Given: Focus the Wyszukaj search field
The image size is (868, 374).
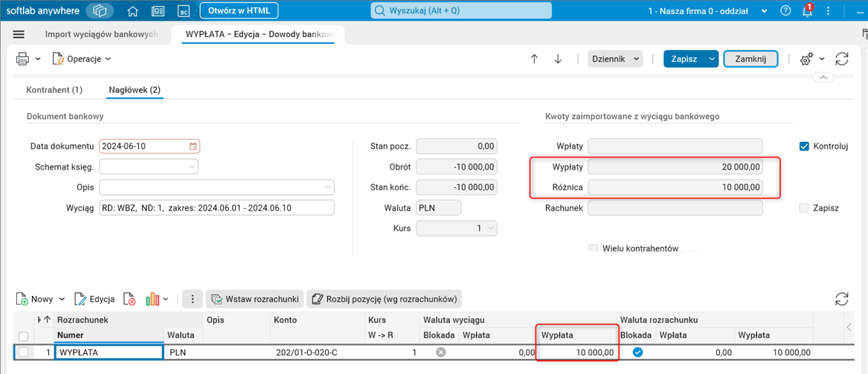Looking at the screenshot, I should click(461, 10).
